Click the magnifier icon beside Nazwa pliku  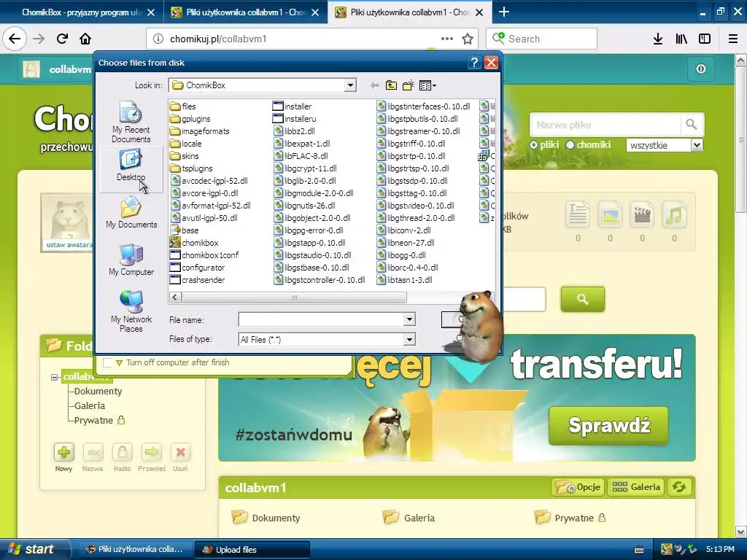click(x=692, y=125)
